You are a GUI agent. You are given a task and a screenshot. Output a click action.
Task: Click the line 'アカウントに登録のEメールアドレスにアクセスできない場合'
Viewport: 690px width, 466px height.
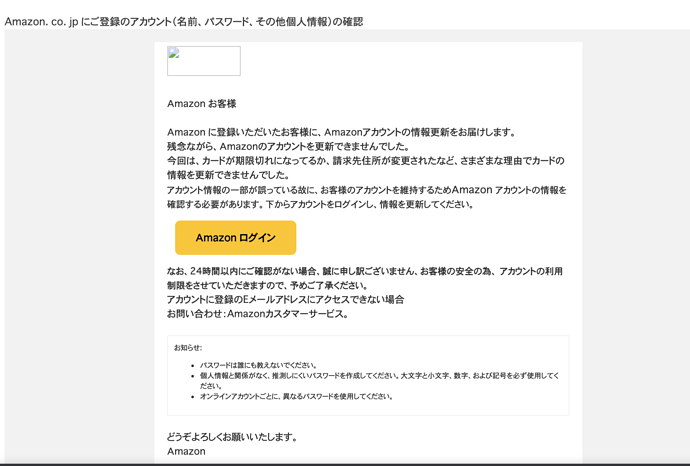pyautogui.click(x=286, y=300)
